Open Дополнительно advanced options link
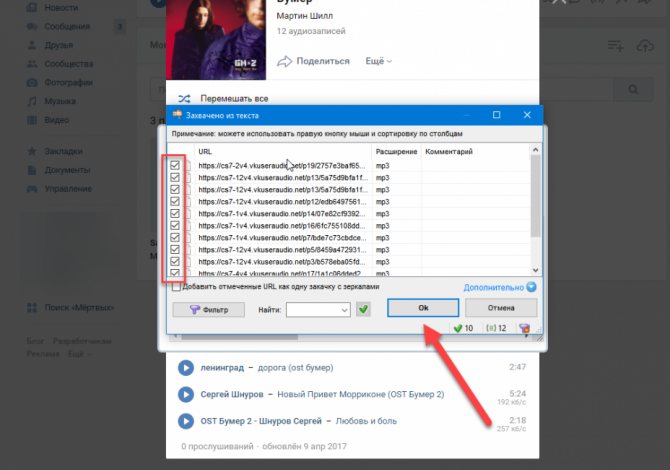Screen dimensions: 670x470 494,287
